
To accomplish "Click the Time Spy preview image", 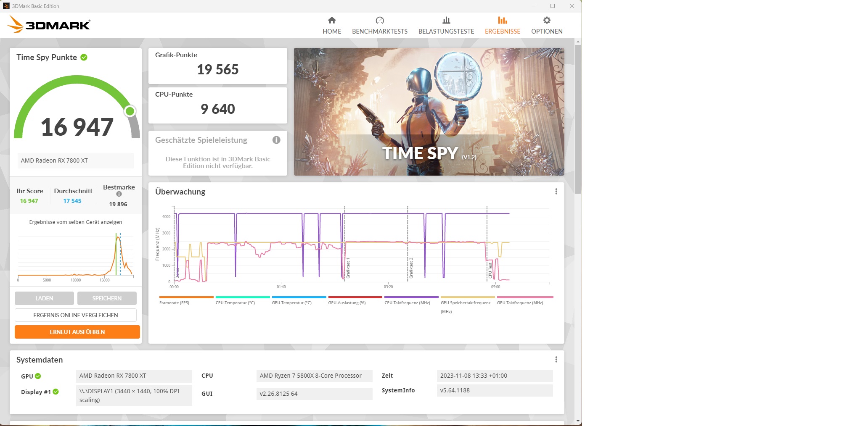I will pyautogui.click(x=429, y=112).
